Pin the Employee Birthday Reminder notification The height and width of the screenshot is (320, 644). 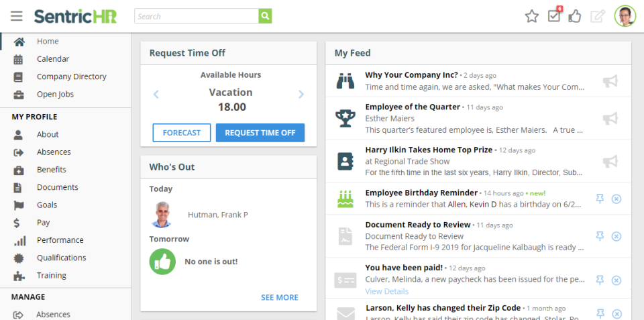[600, 199]
